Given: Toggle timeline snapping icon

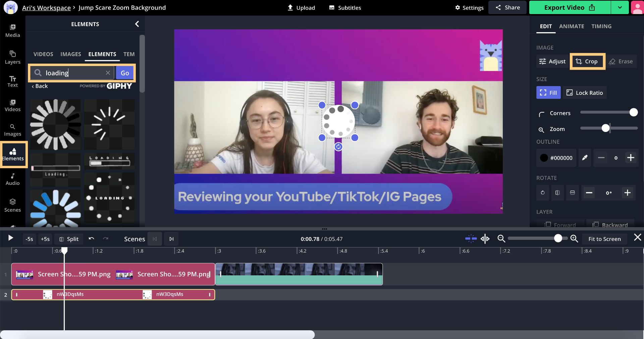Looking at the screenshot, I should click(471, 239).
